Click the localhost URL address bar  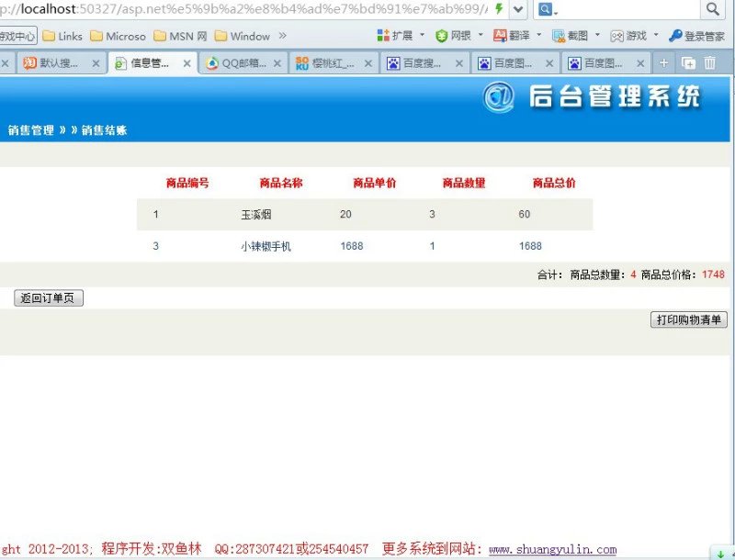[243, 9]
